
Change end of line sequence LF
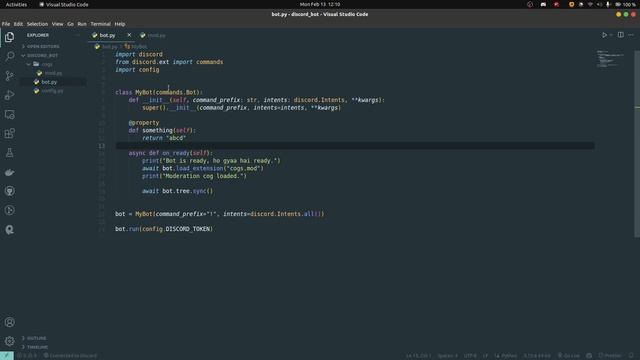(x=485, y=356)
